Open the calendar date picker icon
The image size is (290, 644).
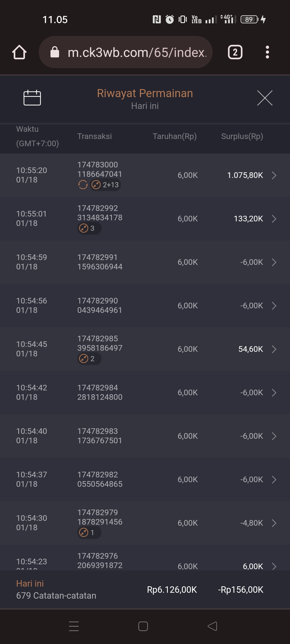tap(32, 98)
